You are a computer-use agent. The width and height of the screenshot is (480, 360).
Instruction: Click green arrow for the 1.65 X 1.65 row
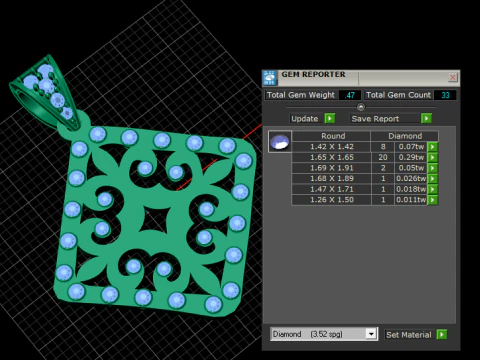pyautogui.click(x=433, y=157)
